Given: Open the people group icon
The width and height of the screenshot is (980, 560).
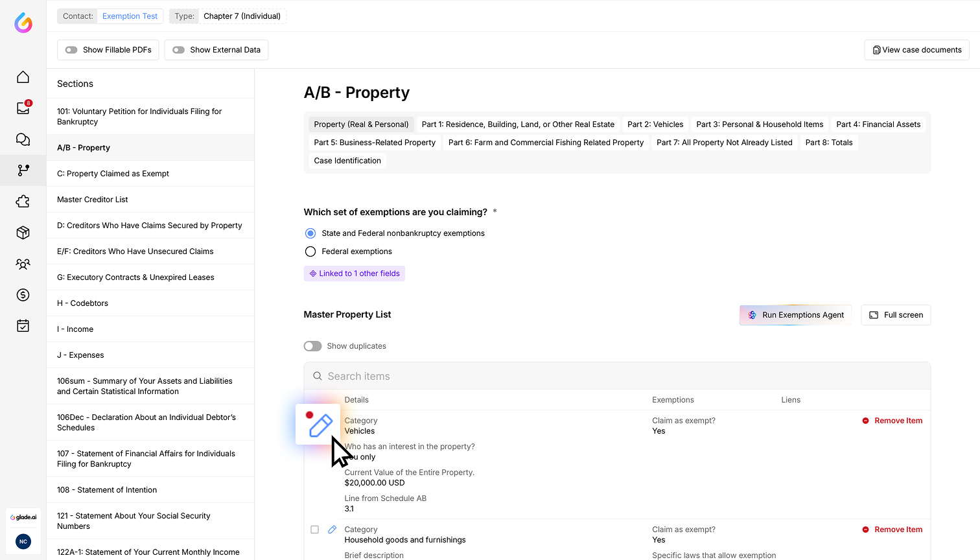Looking at the screenshot, I should pyautogui.click(x=23, y=264).
